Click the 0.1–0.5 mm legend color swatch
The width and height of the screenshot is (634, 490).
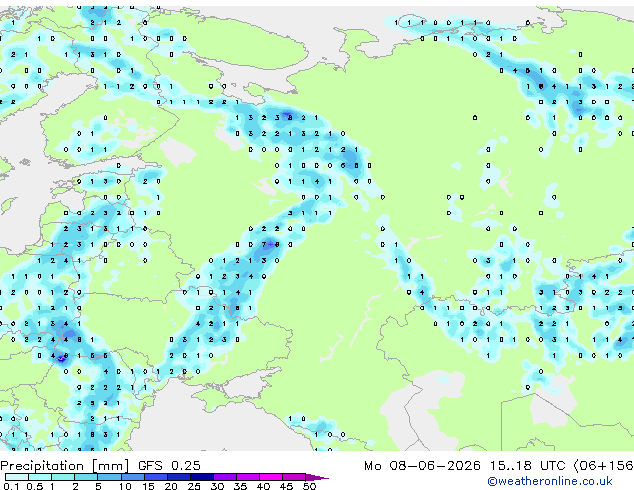(x=17, y=477)
